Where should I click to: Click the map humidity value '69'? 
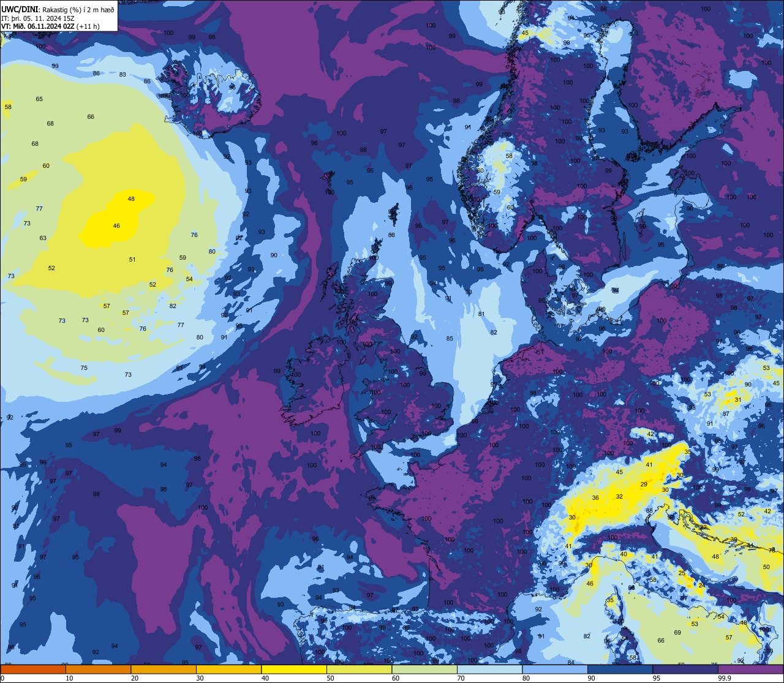point(677,633)
